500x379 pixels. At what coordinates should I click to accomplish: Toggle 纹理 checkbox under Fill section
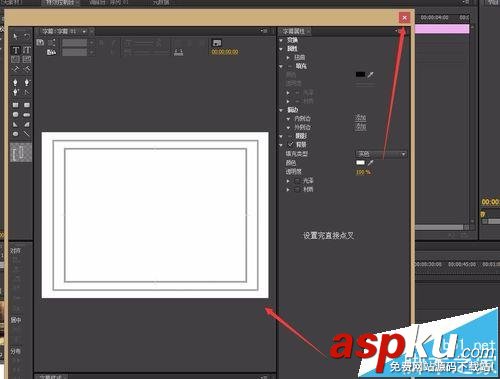tap(297, 101)
